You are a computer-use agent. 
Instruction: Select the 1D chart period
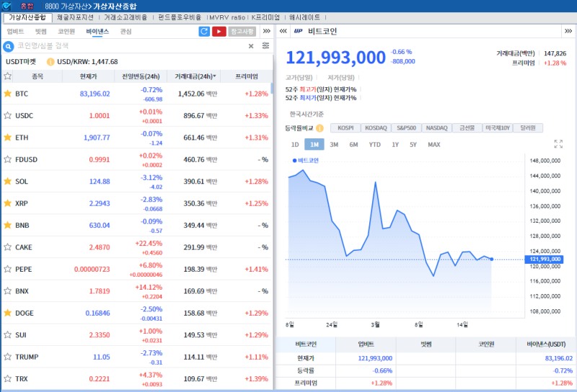coord(295,145)
